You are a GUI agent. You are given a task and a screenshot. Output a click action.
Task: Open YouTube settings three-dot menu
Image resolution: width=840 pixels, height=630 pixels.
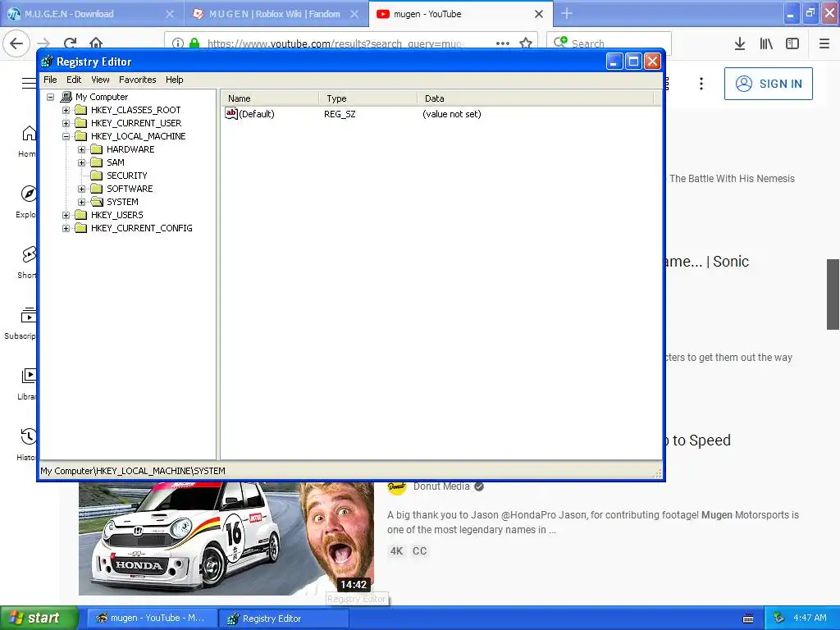pos(701,84)
